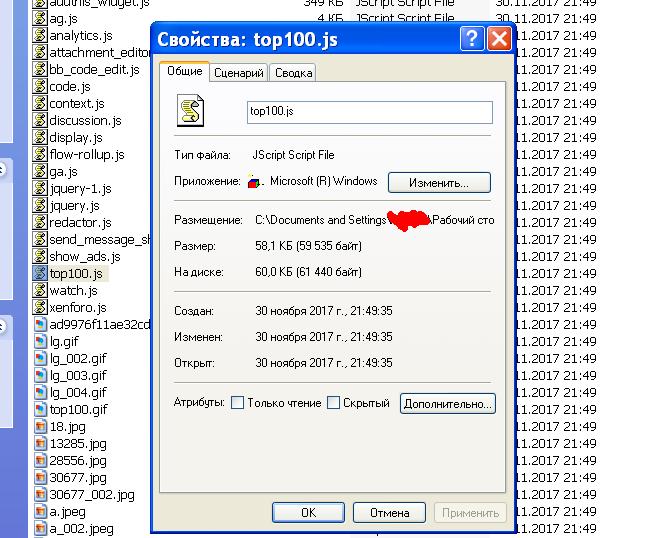Switch to the 'Общие' tab
Image resolution: width=646 pixels, height=538 pixels.
click(x=185, y=71)
